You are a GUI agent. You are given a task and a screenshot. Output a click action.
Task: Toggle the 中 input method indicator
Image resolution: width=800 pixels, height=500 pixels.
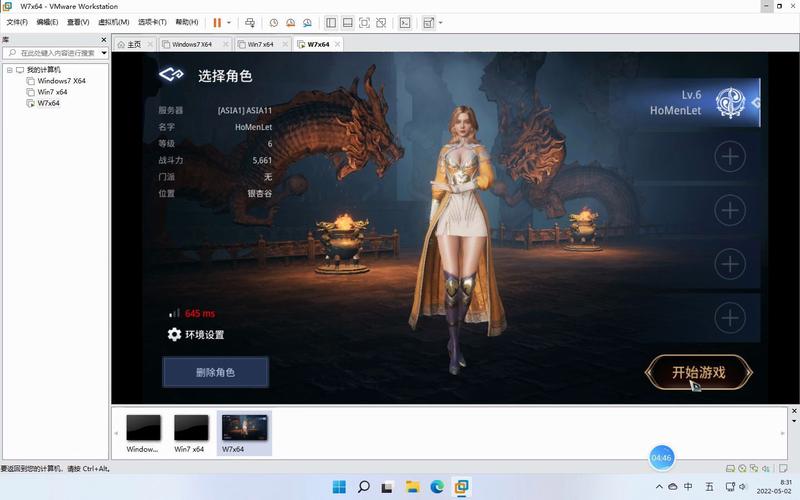click(x=688, y=487)
